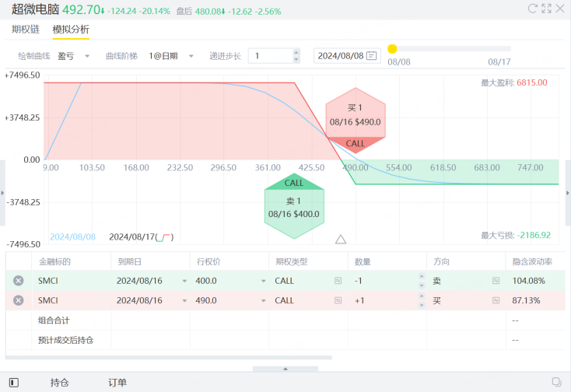The height and width of the screenshot is (392, 571).
Task: Click option type switch icon in 400.0 row
Action: pyautogui.click(x=338, y=281)
